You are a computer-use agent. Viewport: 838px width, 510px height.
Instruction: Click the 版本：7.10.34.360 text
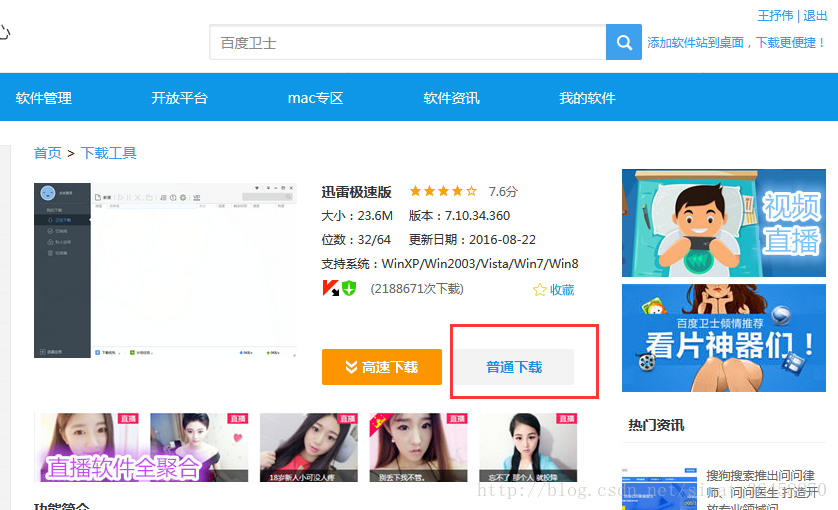pyautogui.click(x=460, y=215)
